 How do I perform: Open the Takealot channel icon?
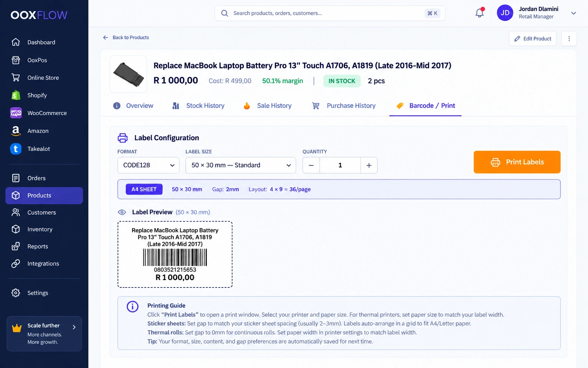point(16,149)
